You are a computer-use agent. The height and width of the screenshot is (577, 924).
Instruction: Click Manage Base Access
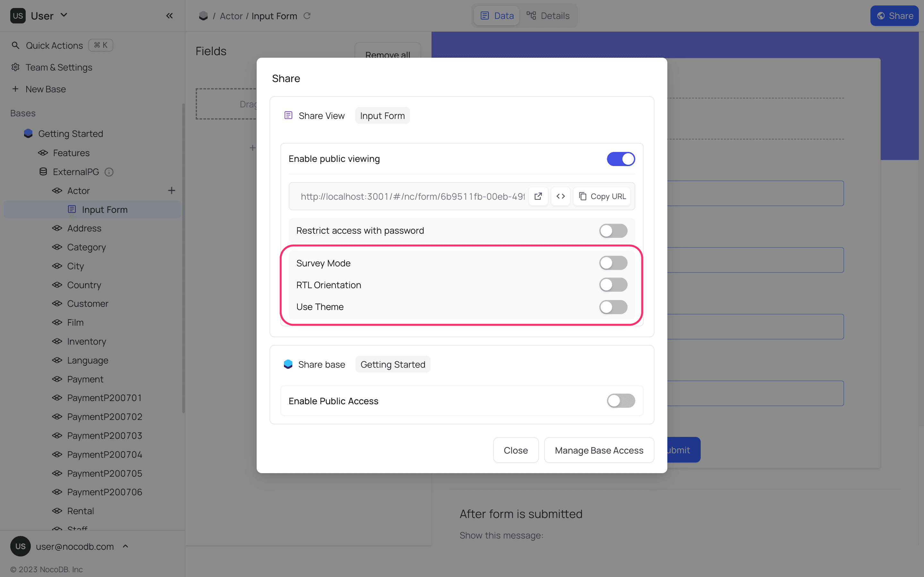click(x=599, y=450)
